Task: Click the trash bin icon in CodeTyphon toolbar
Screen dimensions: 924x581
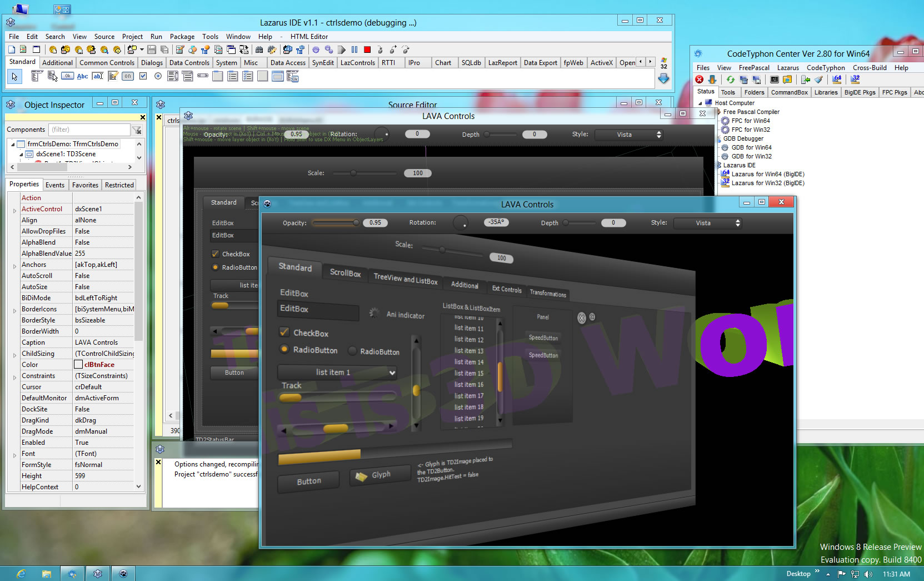Action: click(x=743, y=80)
